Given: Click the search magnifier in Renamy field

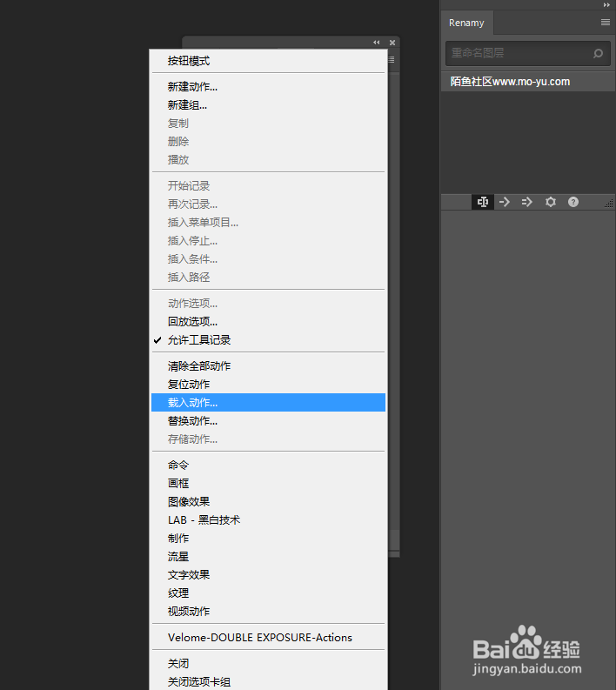Looking at the screenshot, I should [x=598, y=53].
